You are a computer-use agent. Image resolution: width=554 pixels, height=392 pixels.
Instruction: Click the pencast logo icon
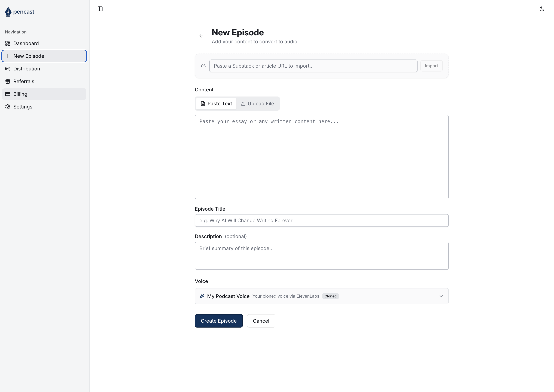tap(8, 12)
